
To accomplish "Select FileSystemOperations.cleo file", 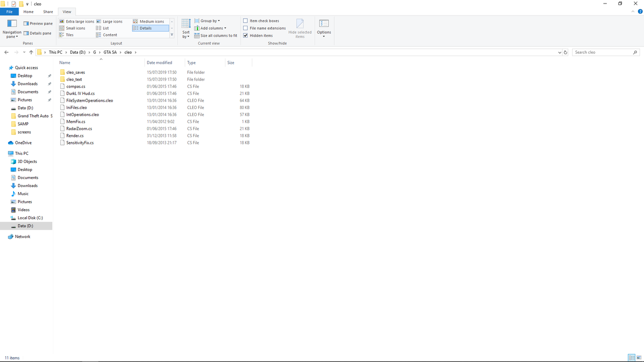I will (90, 101).
